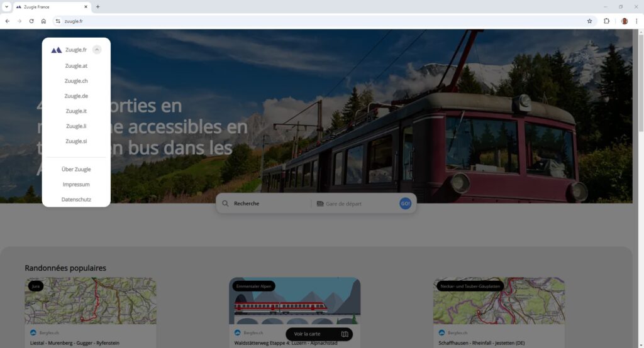Click the Liestal - Murenberg - Gugger - Ryfenstein title
Viewport: 644px width, 348px height.
(75, 343)
